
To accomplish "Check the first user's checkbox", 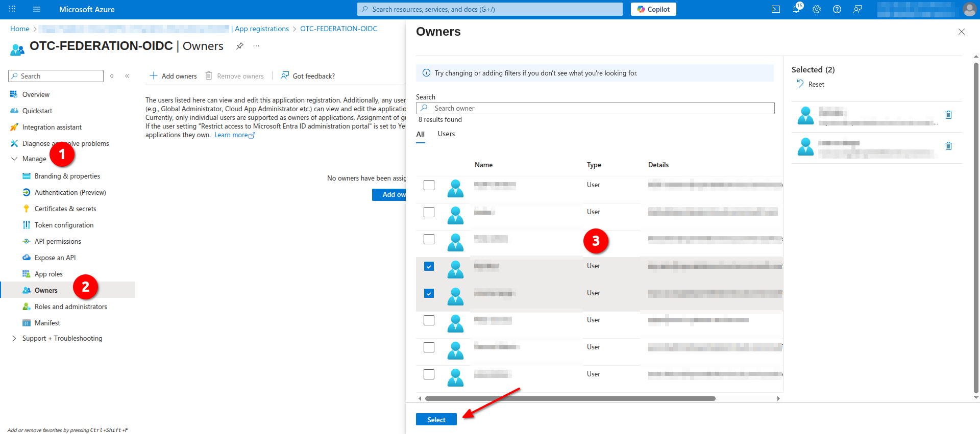I will 429,185.
